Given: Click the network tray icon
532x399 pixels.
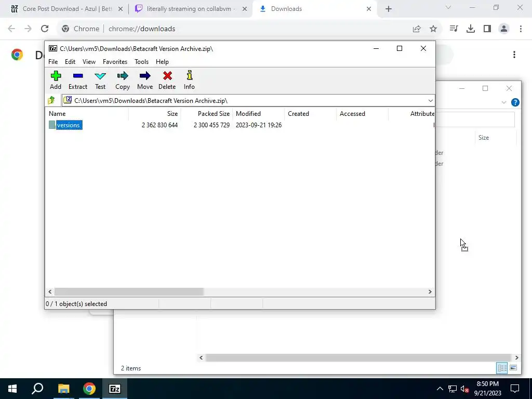Looking at the screenshot, I should 453,389.
